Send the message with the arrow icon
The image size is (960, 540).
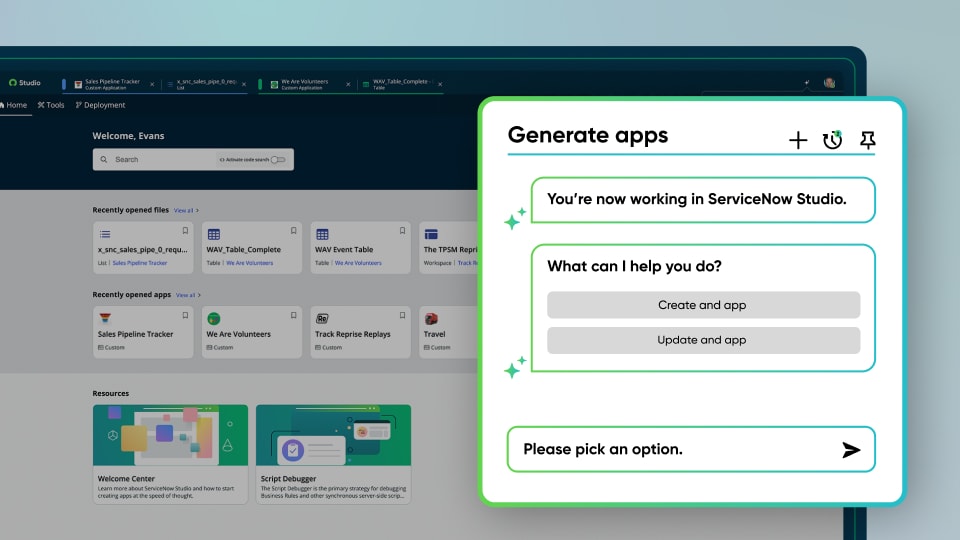851,450
